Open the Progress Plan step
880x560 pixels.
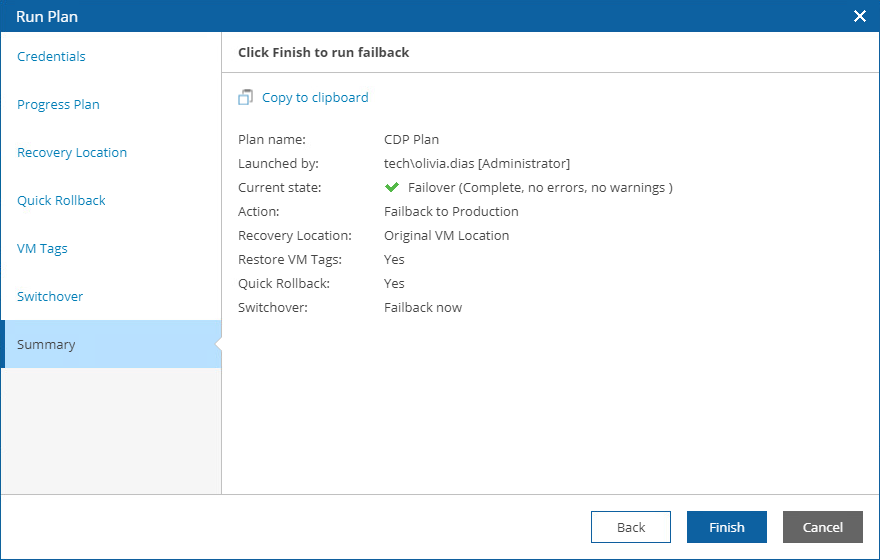pos(58,104)
